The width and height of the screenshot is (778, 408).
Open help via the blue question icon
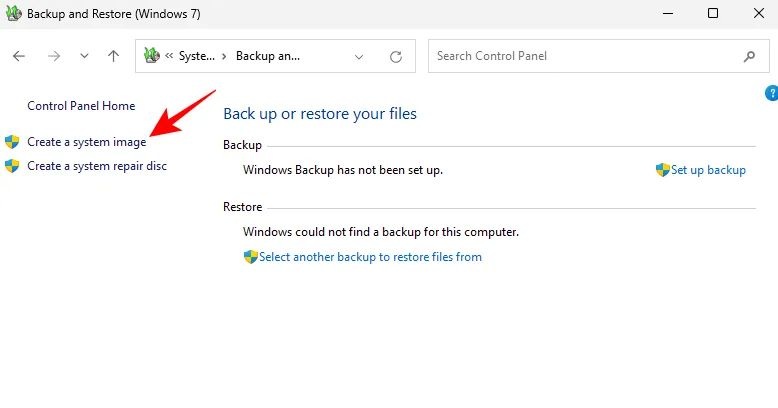[x=772, y=93]
